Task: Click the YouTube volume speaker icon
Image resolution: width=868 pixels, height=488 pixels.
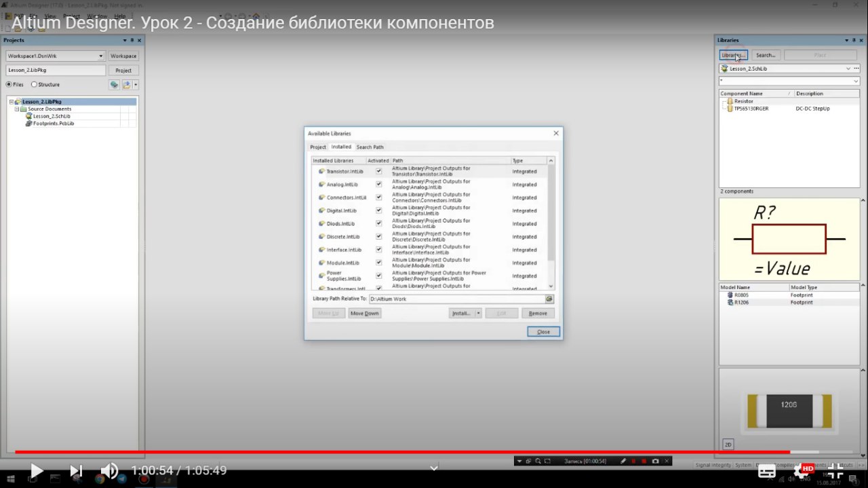Action: pyautogui.click(x=109, y=470)
